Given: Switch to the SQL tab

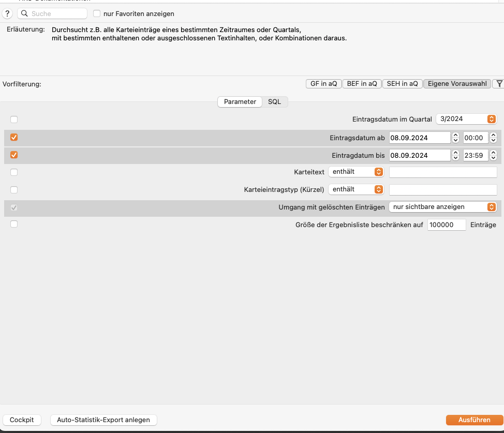Looking at the screenshot, I should (x=274, y=101).
